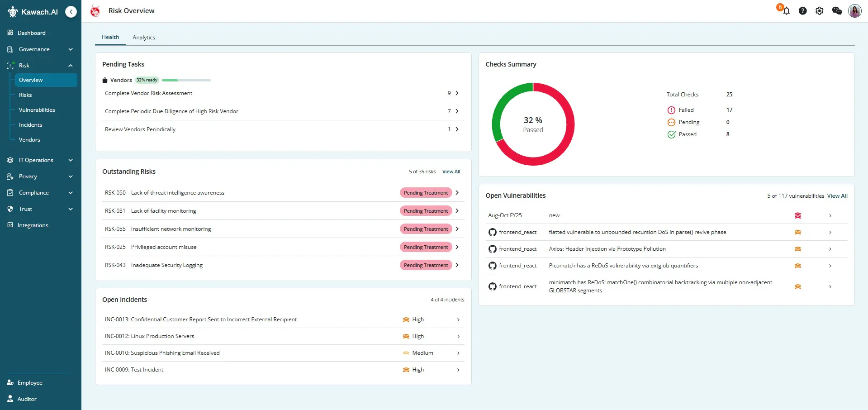Open INC-0010 Suspicious Phishing Email Received
The image size is (868, 410).
point(283,353)
